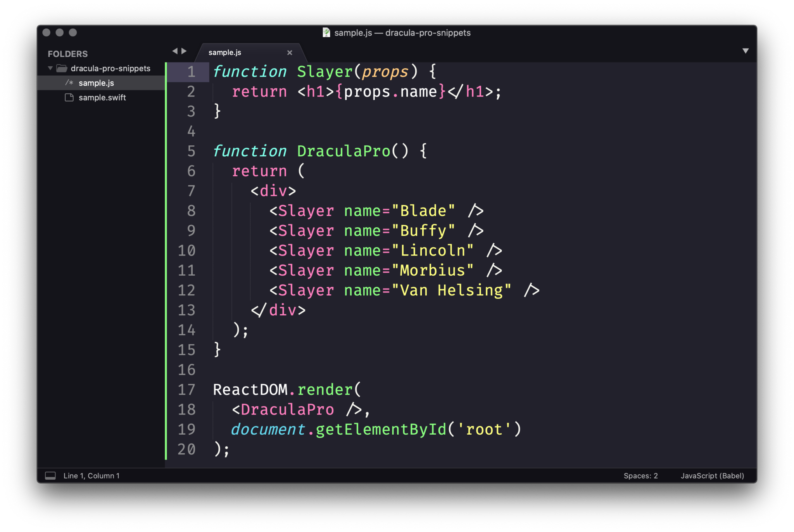
Task: Click the props parameter in line 1
Action: [385, 72]
